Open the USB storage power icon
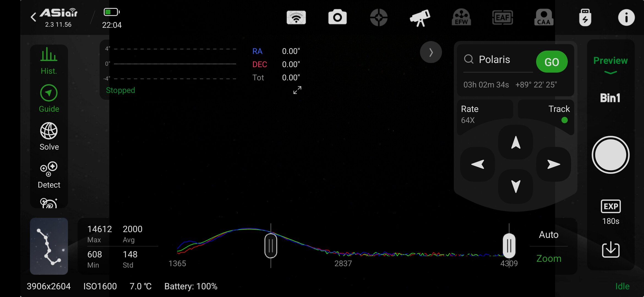The width and height of the screenshot is (644, 297). [585, 18]
